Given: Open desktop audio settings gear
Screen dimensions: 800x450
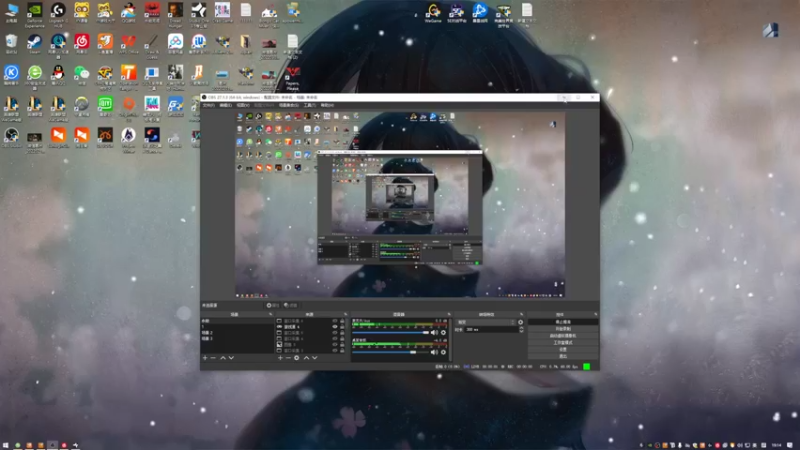Looking at the screenshot, I should point(443,352).
